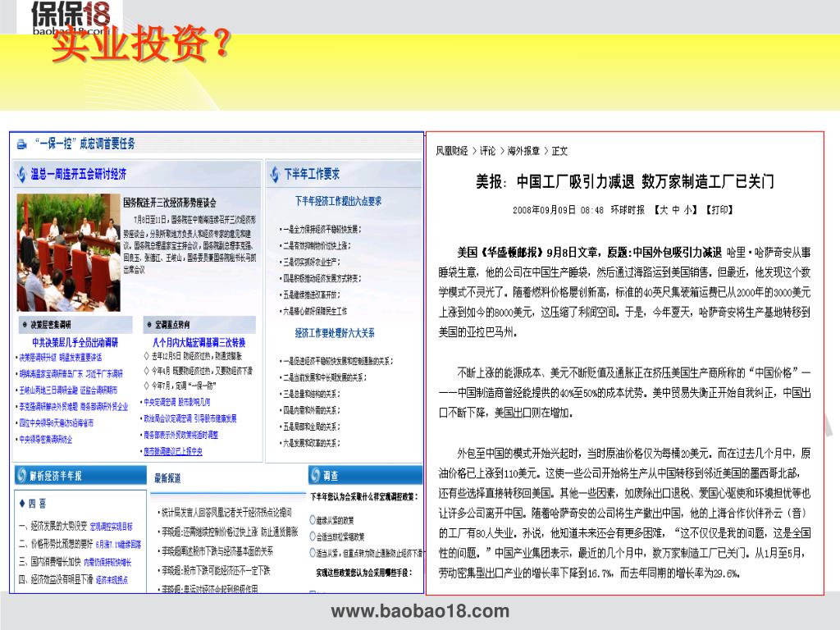Click the www.baobao18.com footer text

420,610
